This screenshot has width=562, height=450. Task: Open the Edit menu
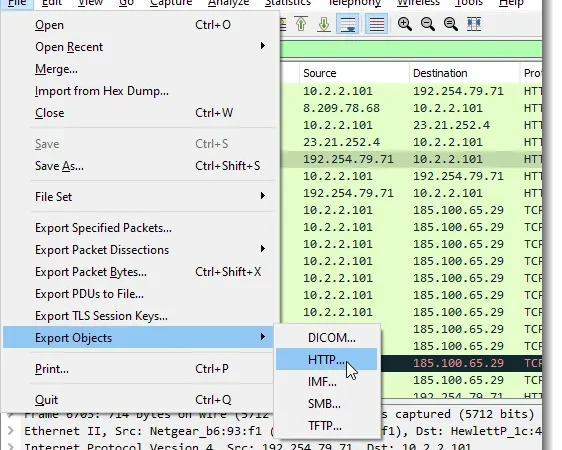(x=52, y=3)
